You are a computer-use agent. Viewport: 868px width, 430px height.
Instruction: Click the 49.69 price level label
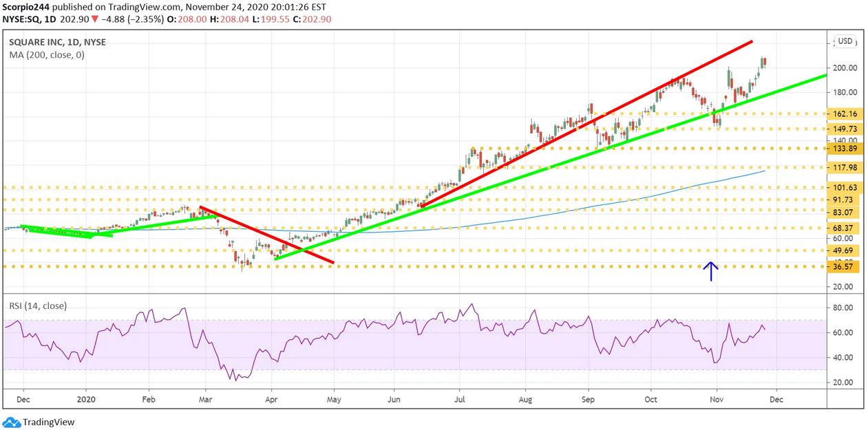pyautogui.click(x=845, y=251)
